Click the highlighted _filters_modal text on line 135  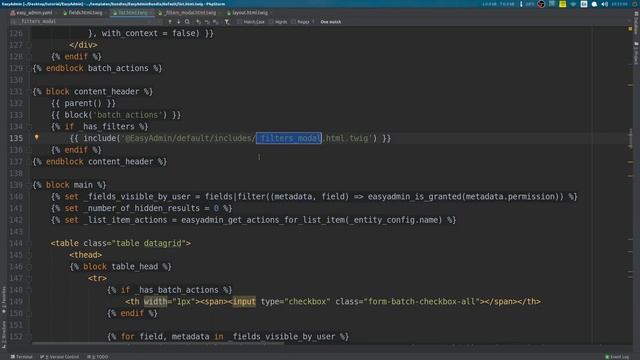pos(289,138)
